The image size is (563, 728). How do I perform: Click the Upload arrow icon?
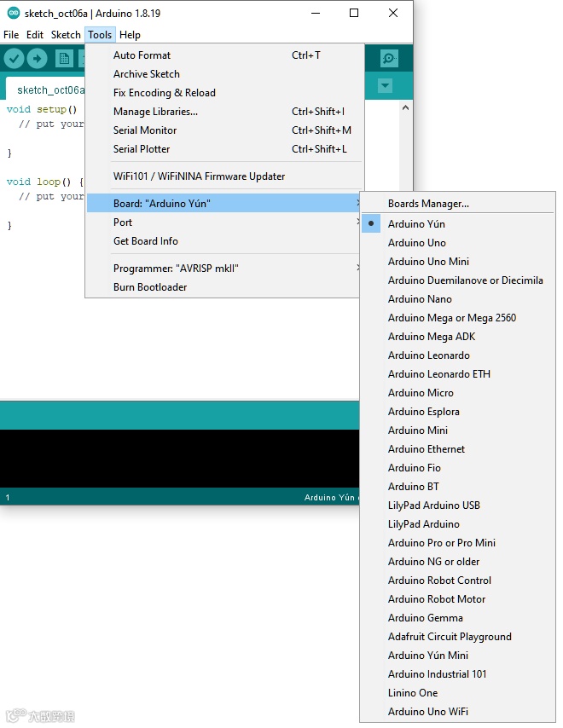click(x=38, y=59)
